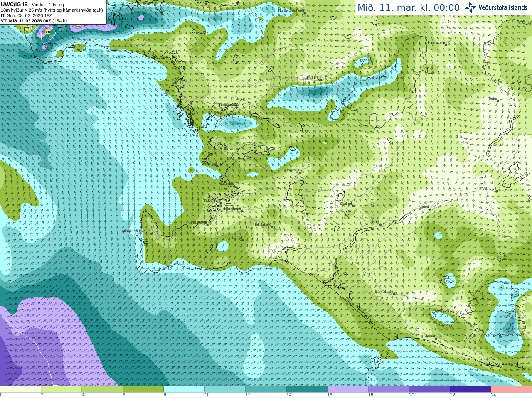The width and height of the screenshot is (532, 398).
Task: Select the pink above-24 legend swatch
Action: 512,389
